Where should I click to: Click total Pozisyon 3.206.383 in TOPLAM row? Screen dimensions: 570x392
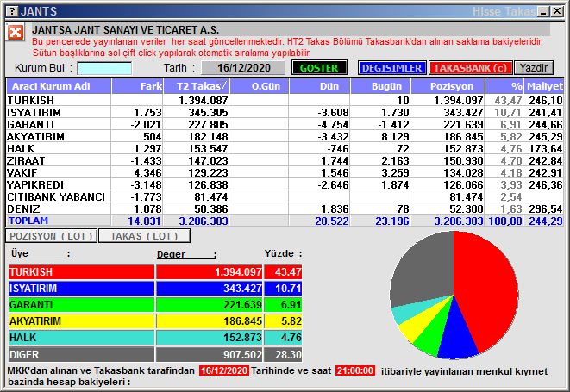[459, 221]
